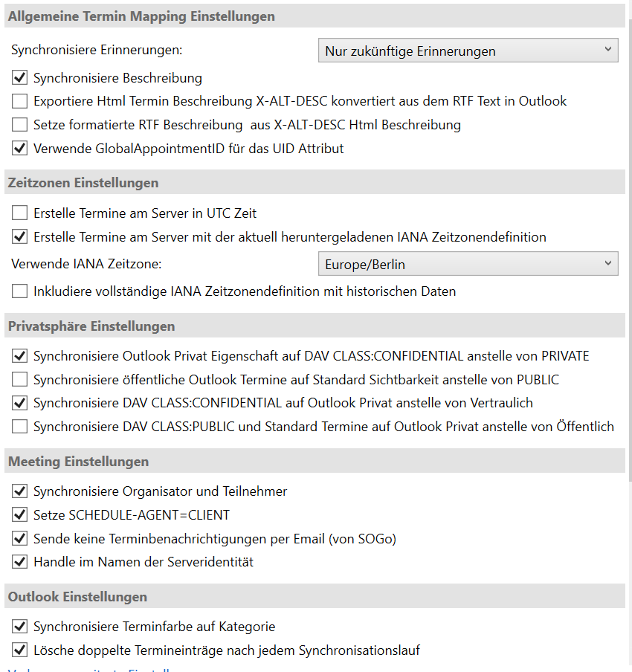Uncheck Synchronisiere Beschreibung

point(19,77)
